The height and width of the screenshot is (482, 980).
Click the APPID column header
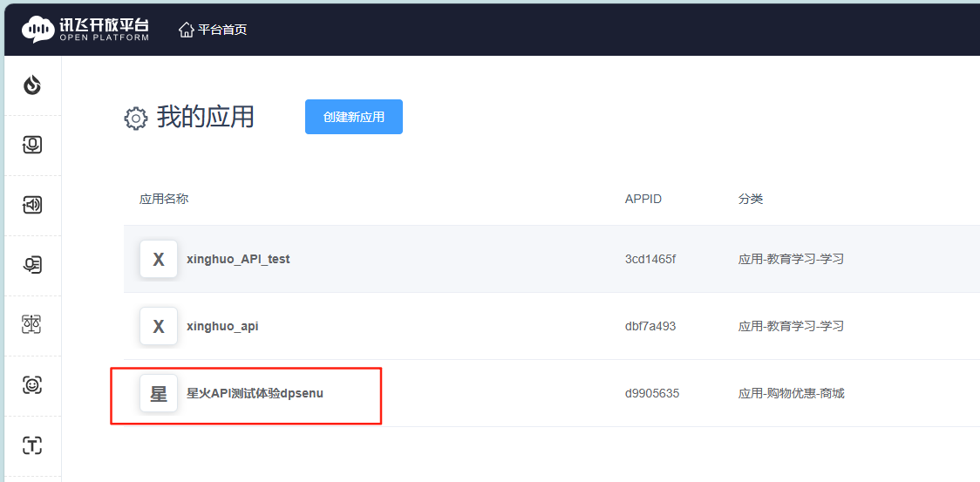(643, 200)
